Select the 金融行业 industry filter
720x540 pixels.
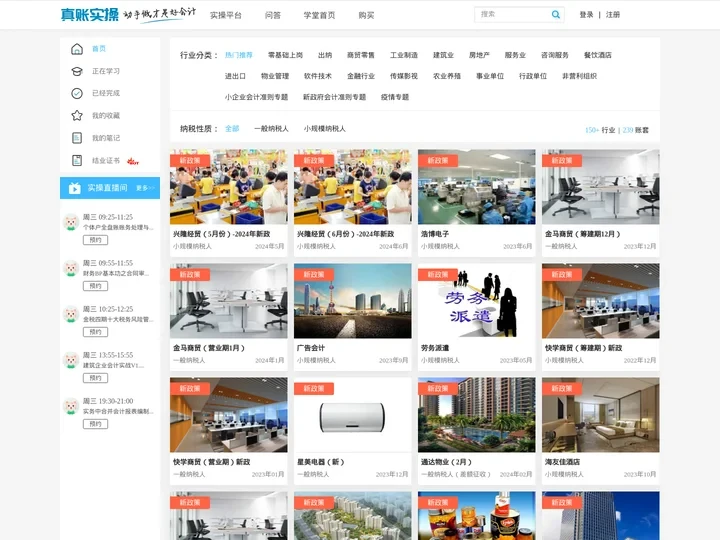pyautogui.click(x=361, y=76)
